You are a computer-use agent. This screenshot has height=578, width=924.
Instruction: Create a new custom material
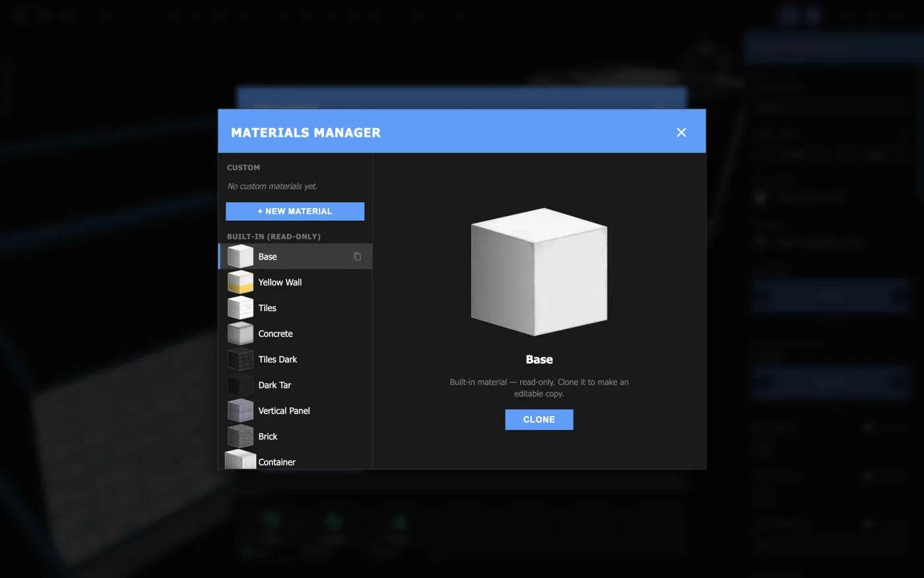tap(295, 211)
